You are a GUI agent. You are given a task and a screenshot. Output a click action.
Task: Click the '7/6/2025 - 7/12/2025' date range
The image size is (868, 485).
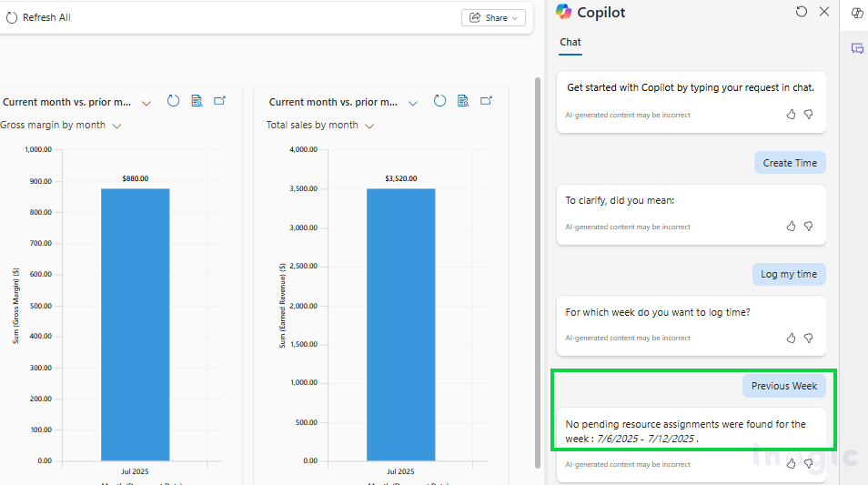645,439
